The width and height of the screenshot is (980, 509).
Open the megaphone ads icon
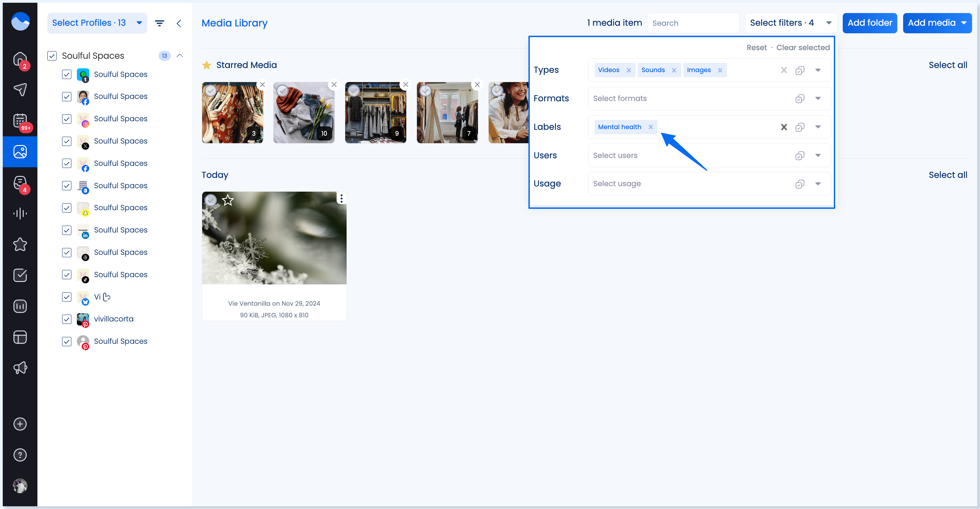tap(20, 368)
